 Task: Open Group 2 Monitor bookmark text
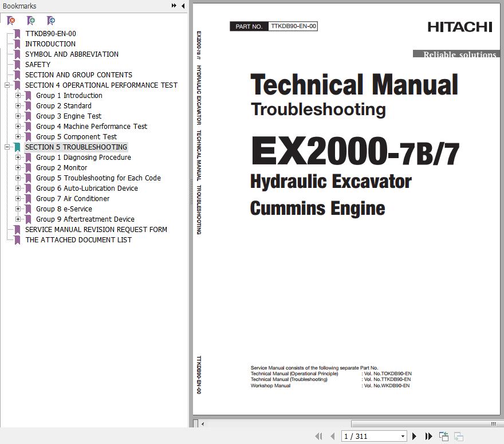pos(61,167)
